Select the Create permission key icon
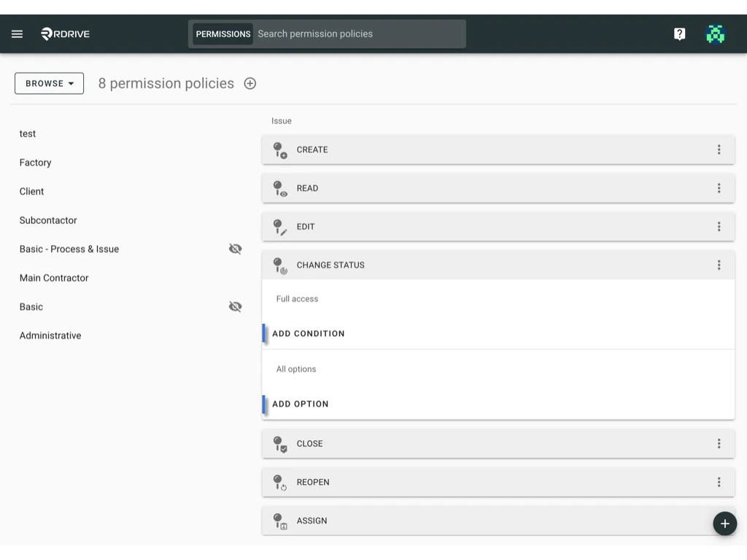 [x=280, y=149]
